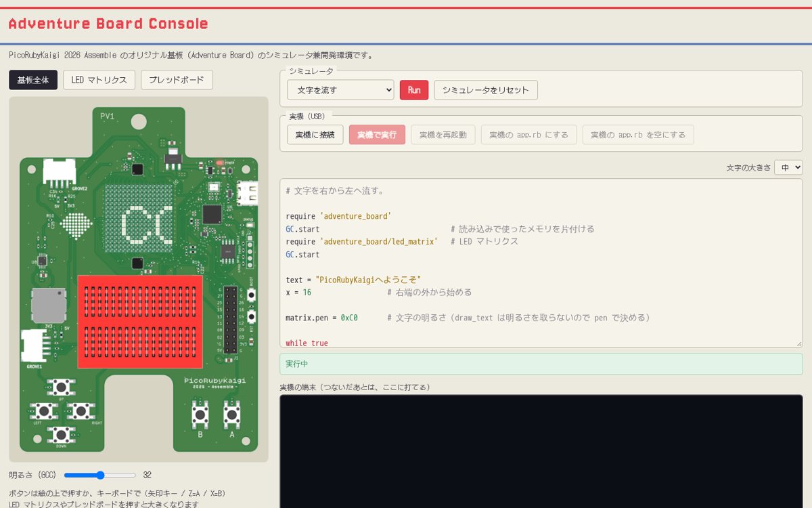The height and width of the screenshot is (508, 812).
Task: Click the brightness value 32
Action: coord(148,475)
